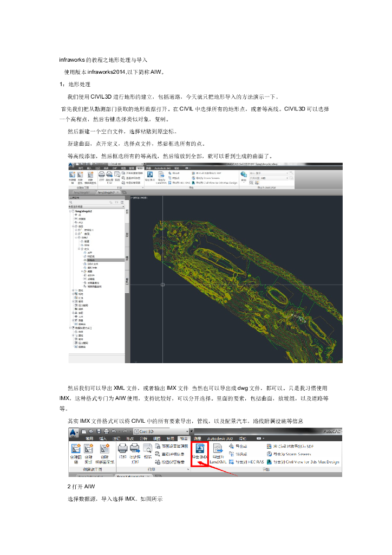Switch to 管理 tab in enlarged ribbon
This screenshot has width=392, height=555.
click(x=170, y=438)
